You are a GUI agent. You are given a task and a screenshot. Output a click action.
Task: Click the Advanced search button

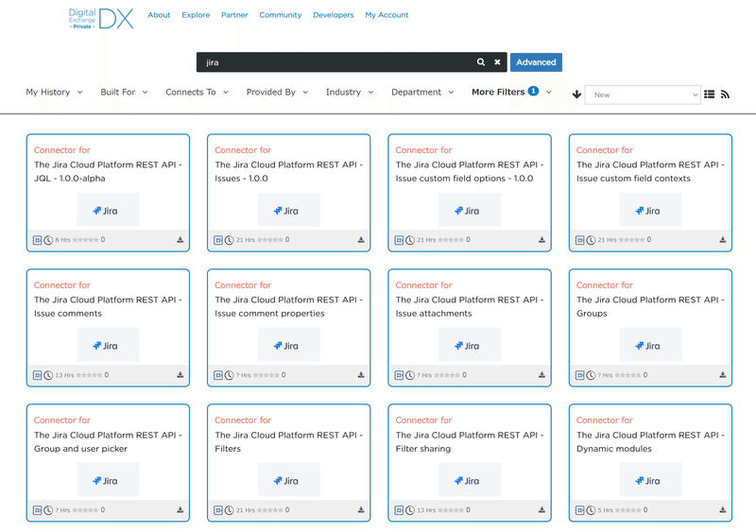pyautogui.click(x=536, y=62)
